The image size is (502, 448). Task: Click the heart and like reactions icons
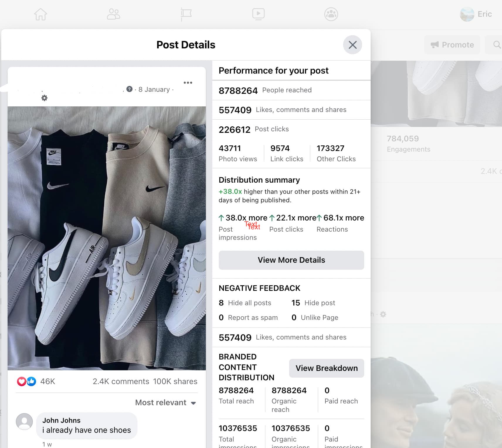(26, 381)
